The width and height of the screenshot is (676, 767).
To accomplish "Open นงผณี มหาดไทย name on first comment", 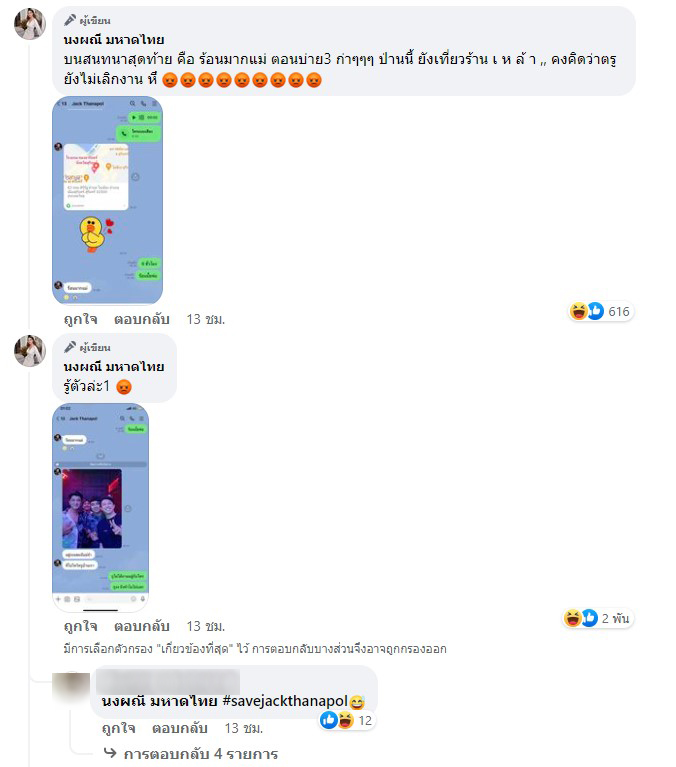I will coord(114,40).
